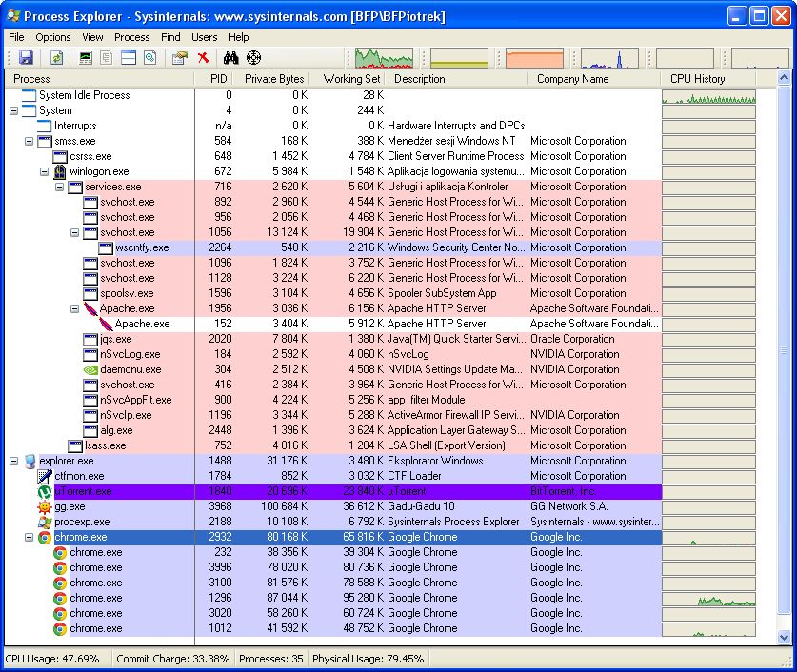
Task: Sort by the Description column header
Action: click(x=456, y=79)
